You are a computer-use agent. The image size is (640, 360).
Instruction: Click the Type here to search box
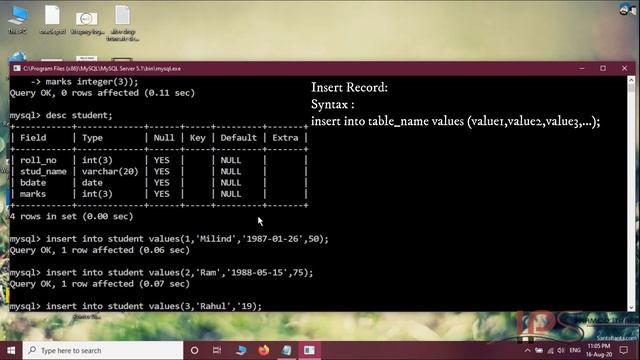point(103,350)
